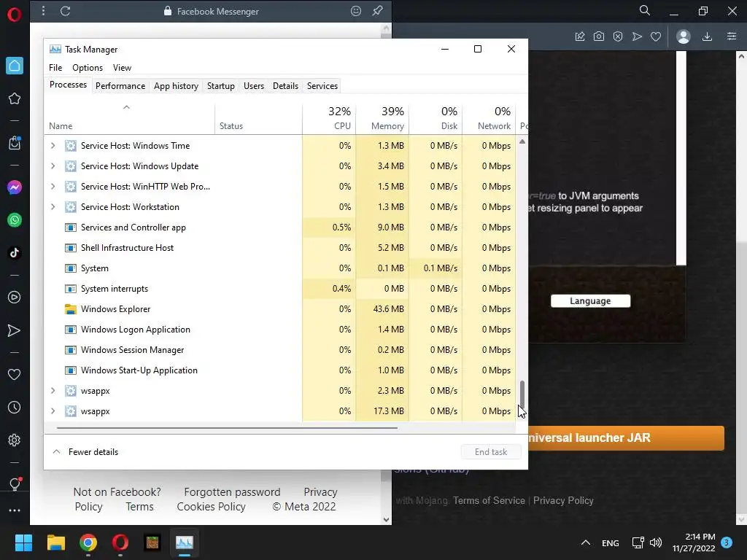This screenshot has height=560, width=747.
Task: Open volume control in system tray
Action: (x=656, y=542)
